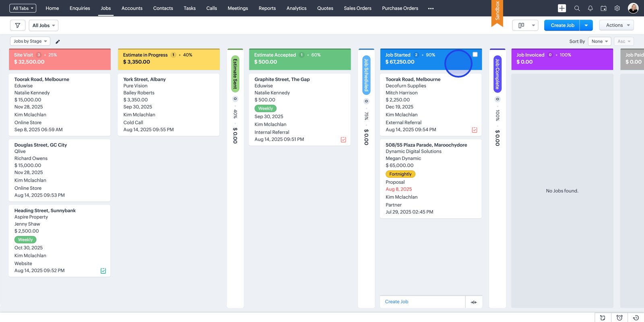This screenshot has height=322, width=644.
Task: Open the calendar icon in top bar
Action: pos(603,8)
